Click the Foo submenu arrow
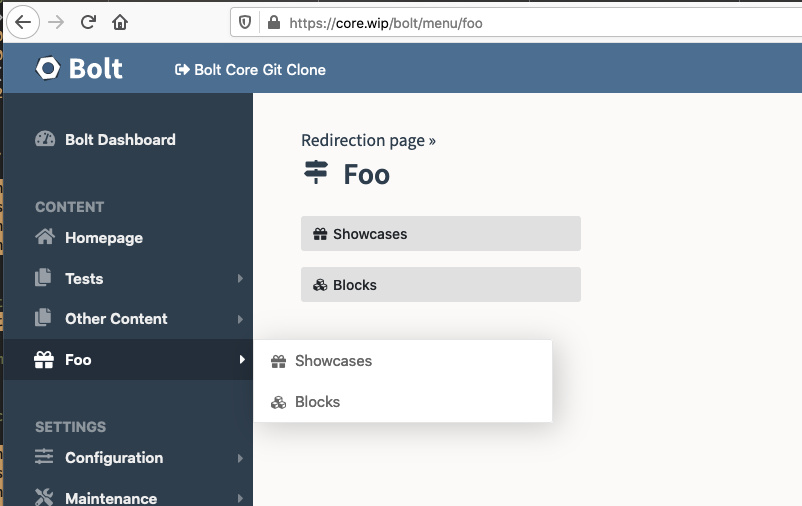The height and width of the screenshot is (506, 802). (241, 360)
